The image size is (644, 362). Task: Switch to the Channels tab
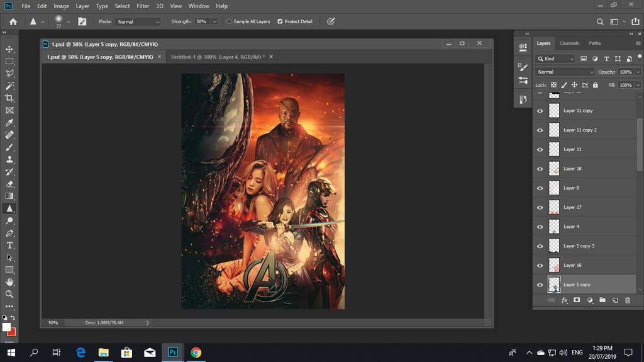(569, 43)
